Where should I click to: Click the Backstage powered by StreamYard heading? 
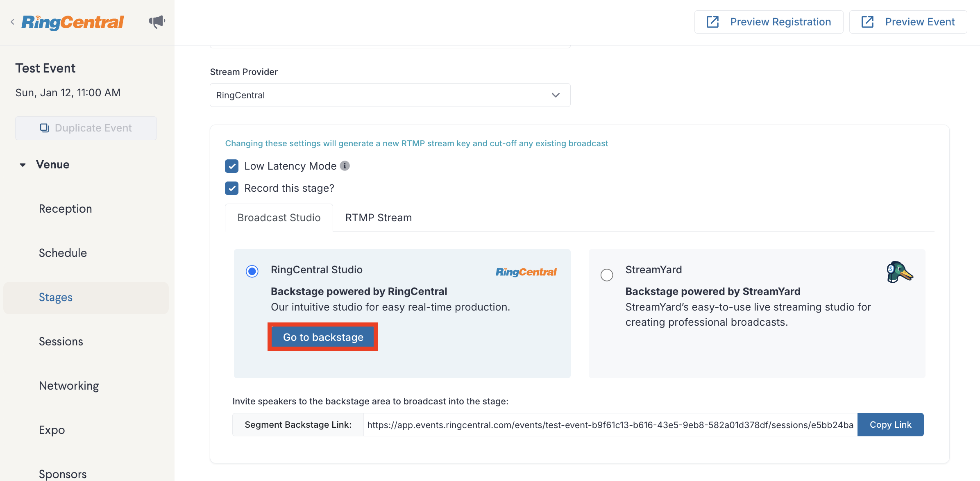(712, 291)
